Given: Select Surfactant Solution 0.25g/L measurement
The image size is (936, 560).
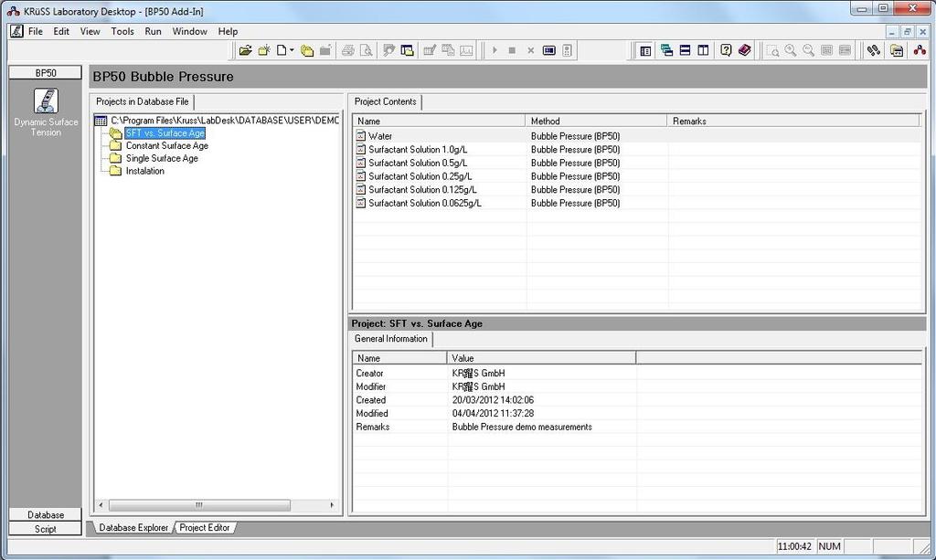Looking at the screenshot, I should pos(636,176).
